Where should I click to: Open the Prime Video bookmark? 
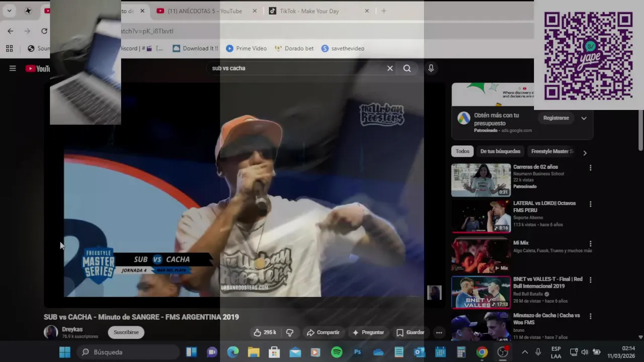click(246, 48)
